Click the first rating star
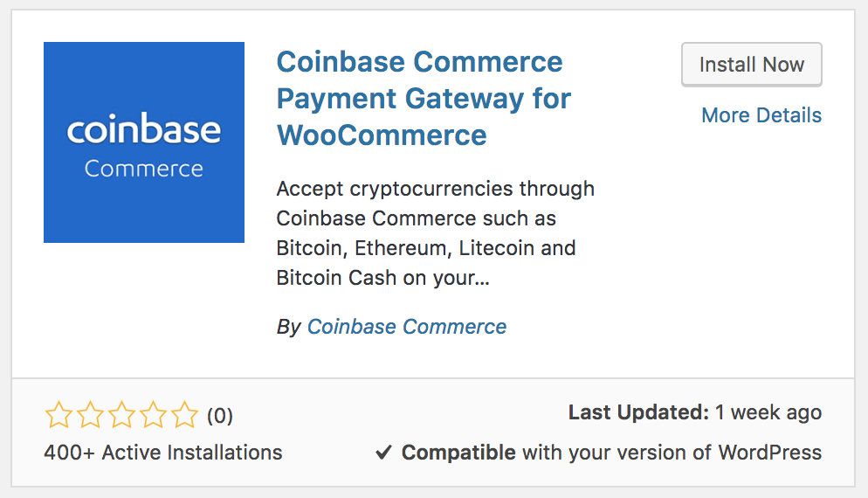The width and height of the screenshot is (868, 498). [59, 415]
